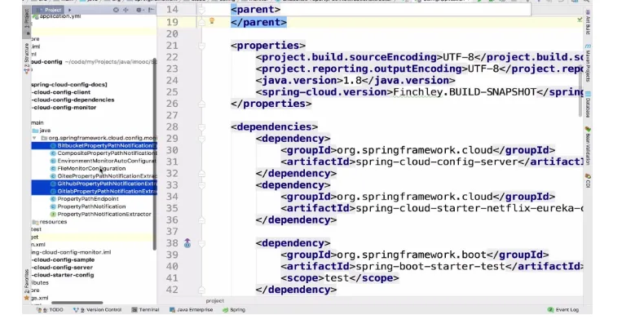Screen dimensions: 644x328
Task: Click the fold end marker on line 26
Action: 201,104
